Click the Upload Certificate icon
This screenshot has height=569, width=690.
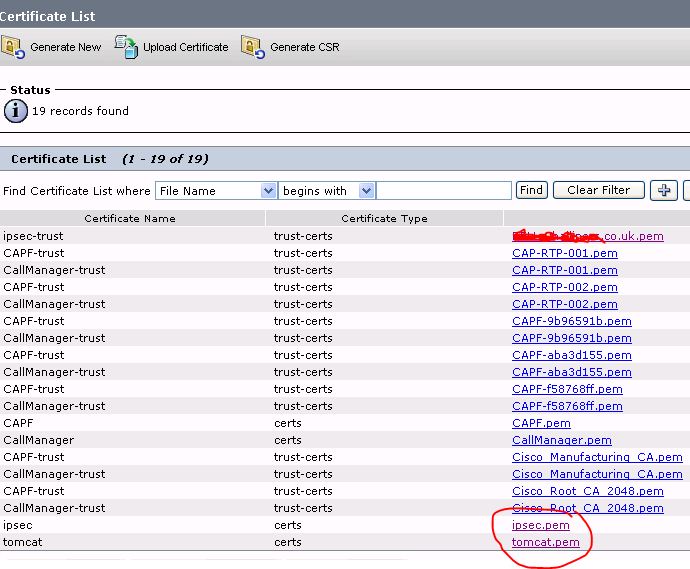(126, 47)
